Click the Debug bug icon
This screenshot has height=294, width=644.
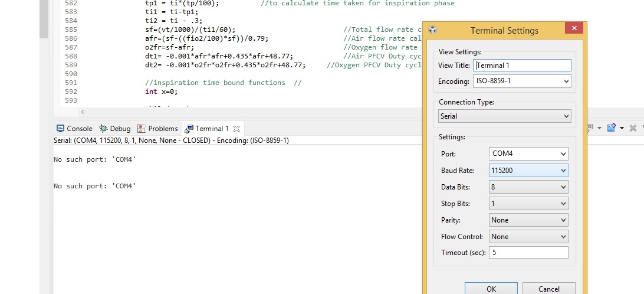click(x=104, y=128)
